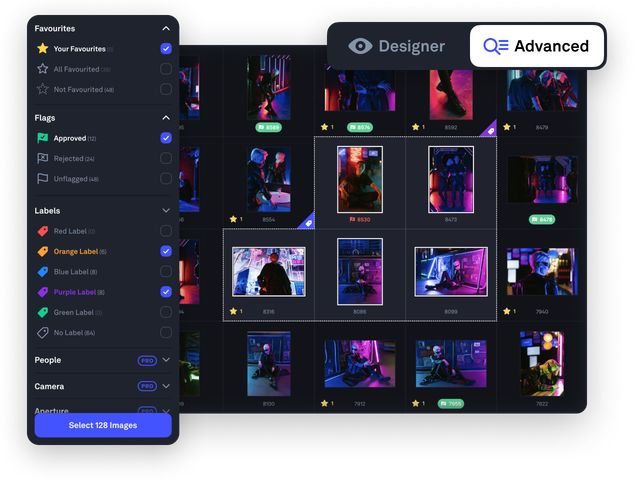Click the All Favourited filter label

[x=76, y=69]
